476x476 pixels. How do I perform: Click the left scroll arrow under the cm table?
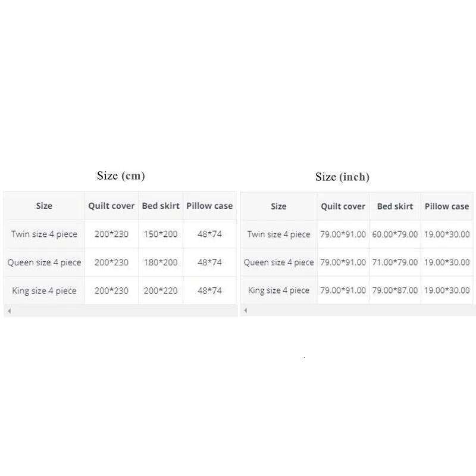tap(9, 311)
